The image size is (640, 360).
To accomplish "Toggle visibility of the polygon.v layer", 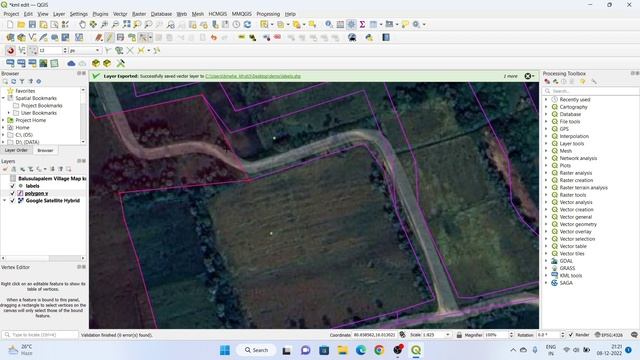I will pyautogui.click(x=13, y=193).
